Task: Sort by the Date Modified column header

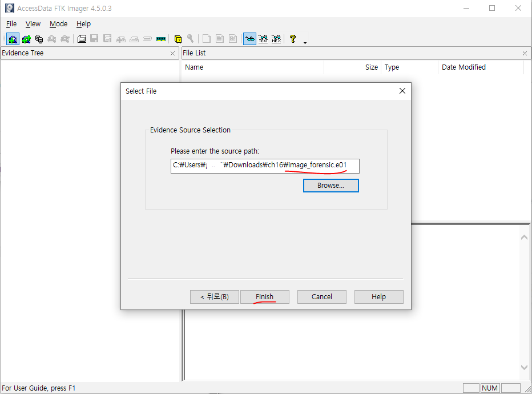Action: pos(481,67)
